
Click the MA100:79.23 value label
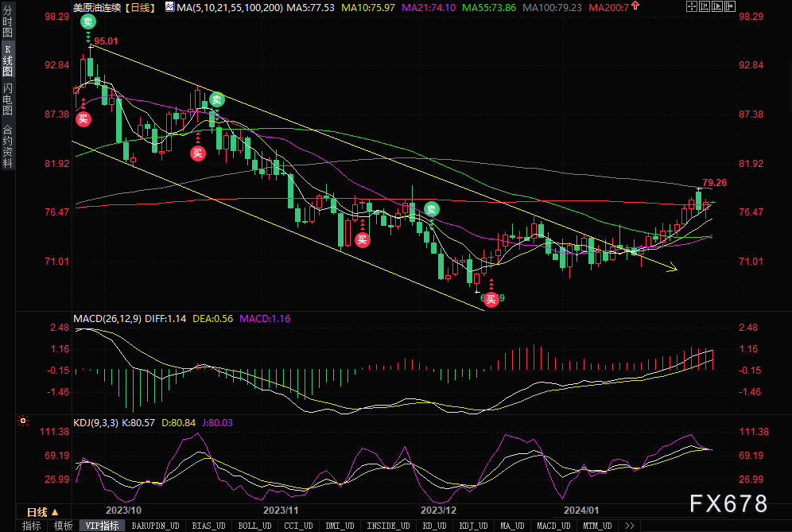point(552,8)
